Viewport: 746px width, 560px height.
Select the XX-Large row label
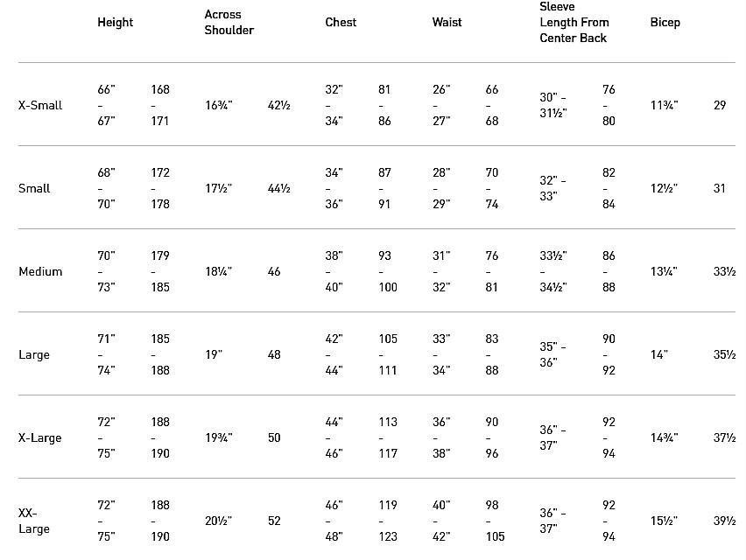(x=34, y=521)
